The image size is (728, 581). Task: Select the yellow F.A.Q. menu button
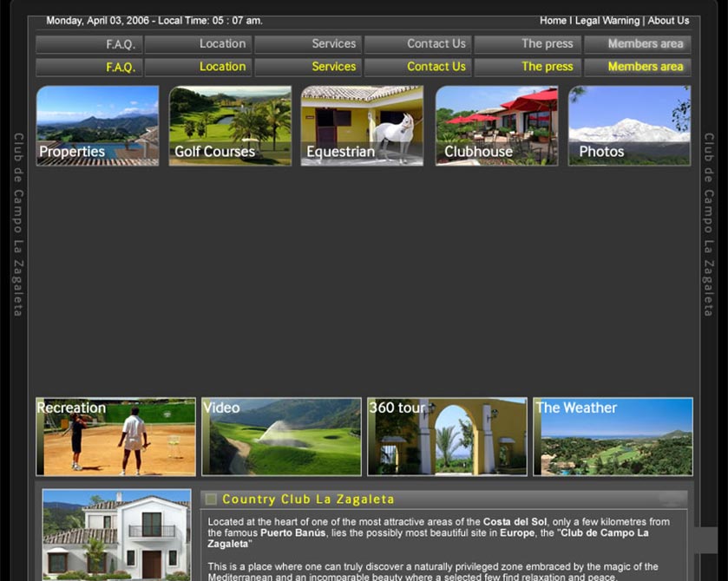[x=89, y=67]
